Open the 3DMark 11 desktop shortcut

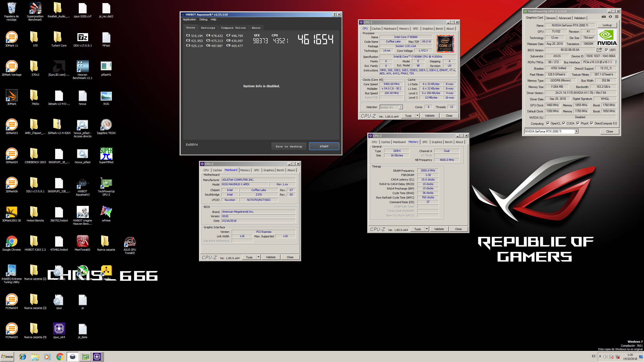[x=12, y=39]
